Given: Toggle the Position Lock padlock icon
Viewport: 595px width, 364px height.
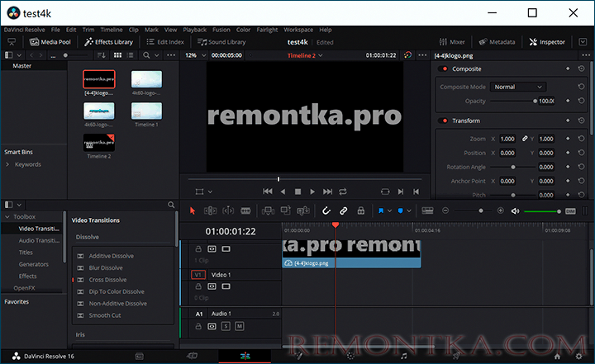Looking at the screenshot, I should 361,210.
